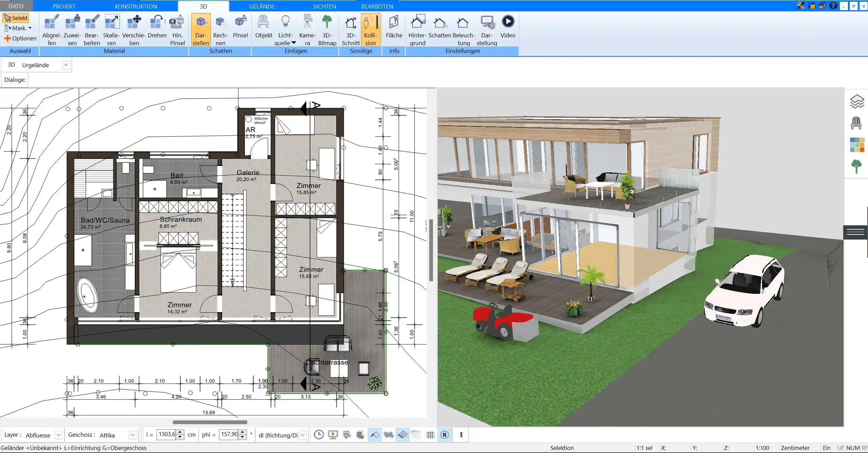Click the stacked pages icon

click(x=361, y=435)
